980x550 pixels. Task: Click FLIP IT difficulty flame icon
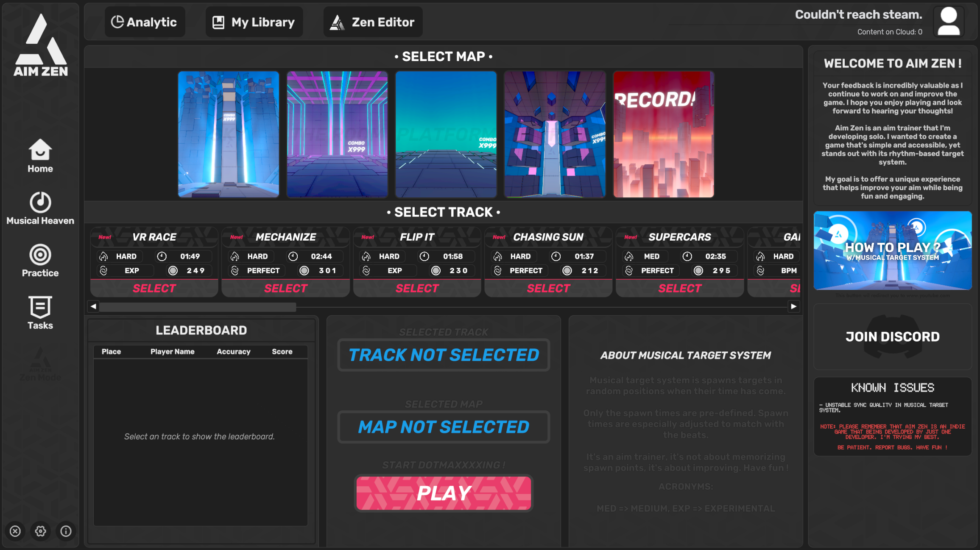(366, 256)
